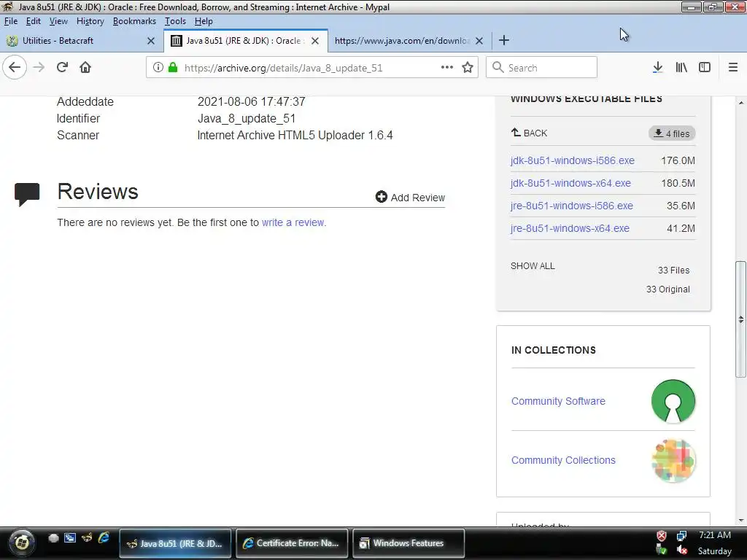Click SHOW ALL files
Screen dimensions: 747x560
(533, 265)
